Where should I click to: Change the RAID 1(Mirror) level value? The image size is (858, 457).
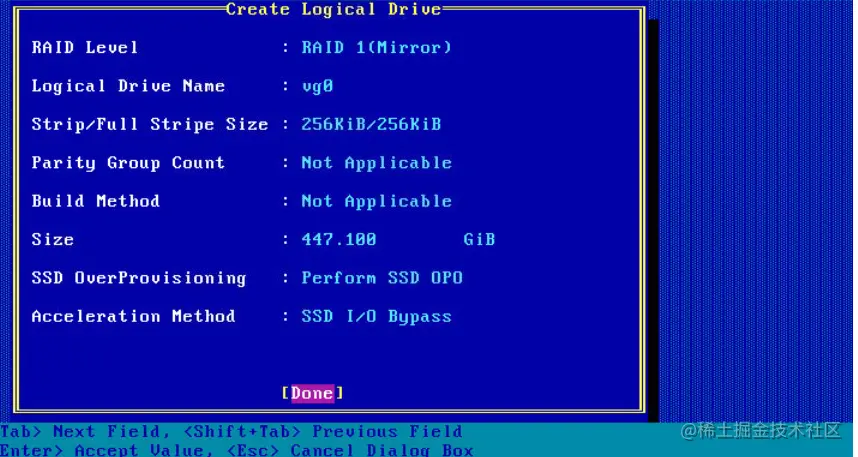377,48
